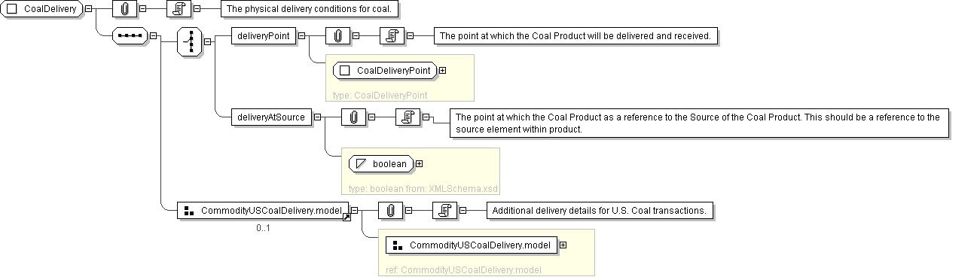This screenshot has height=277, width=980.
Task: Click the documentation scroll icon beside CoalDelivery
Action: [179, 9]
